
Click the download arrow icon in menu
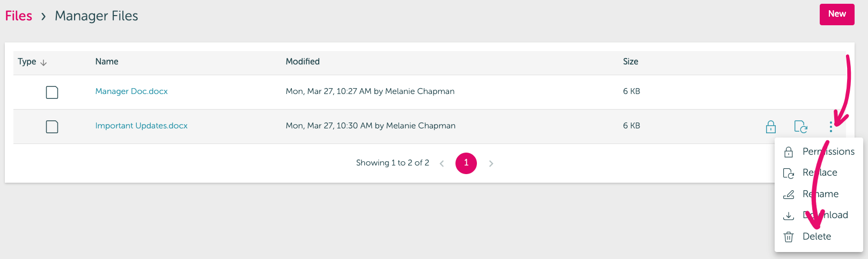click(x=789, y=215)
